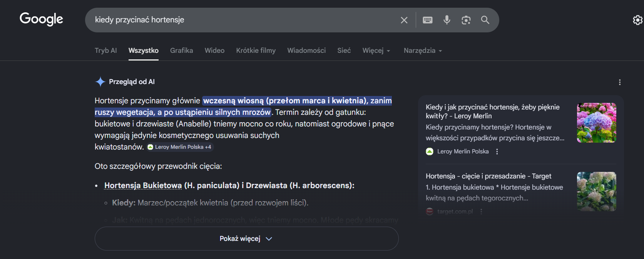Open quick settings gear icon
Screen dimensions: 644x259
coord(638,20)
